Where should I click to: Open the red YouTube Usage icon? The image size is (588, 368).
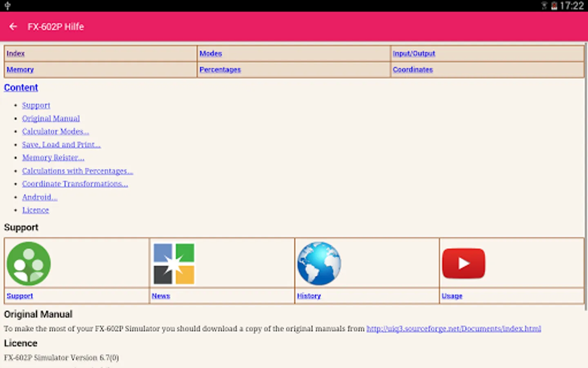463,263
